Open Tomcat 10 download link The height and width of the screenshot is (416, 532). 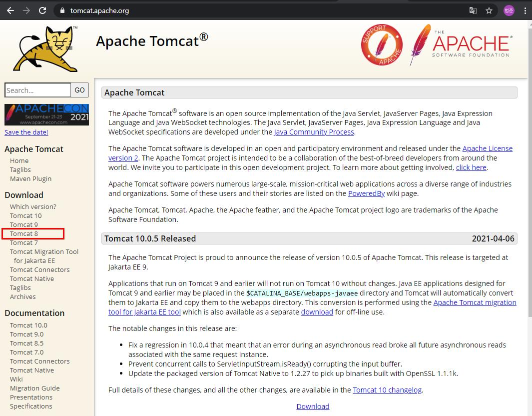(26, 215)
